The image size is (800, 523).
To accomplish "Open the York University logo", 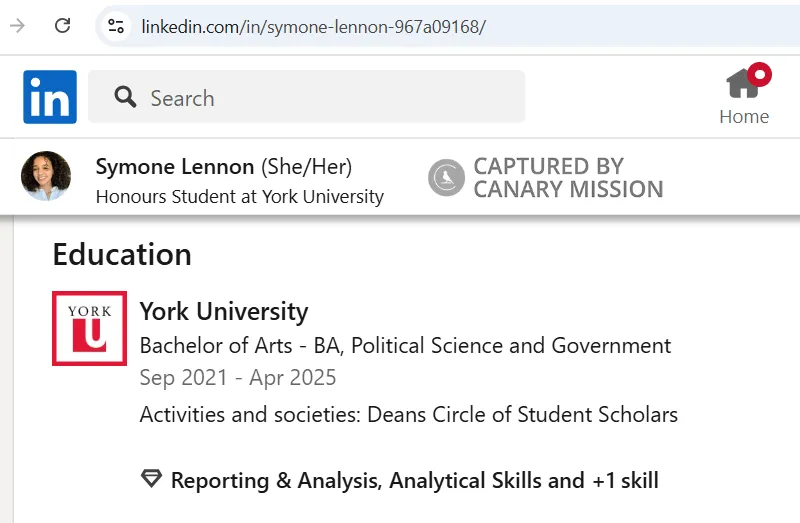I will (89, 328).
